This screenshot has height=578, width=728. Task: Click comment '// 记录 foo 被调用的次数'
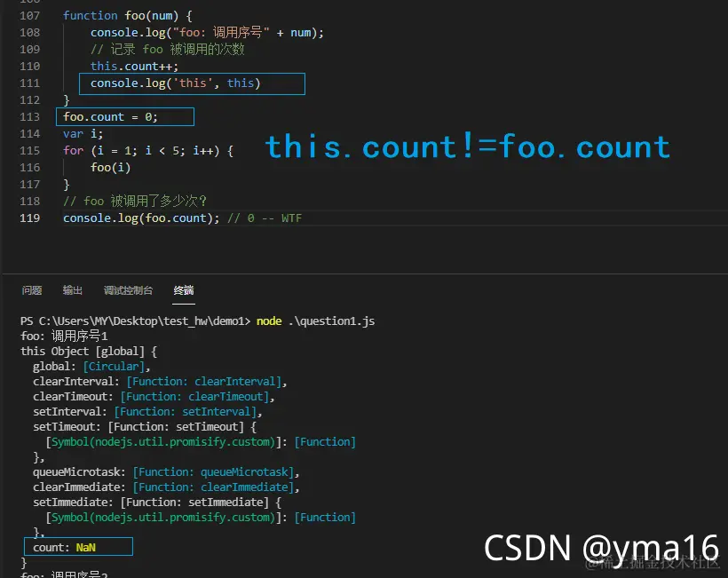tap(167, 49)
